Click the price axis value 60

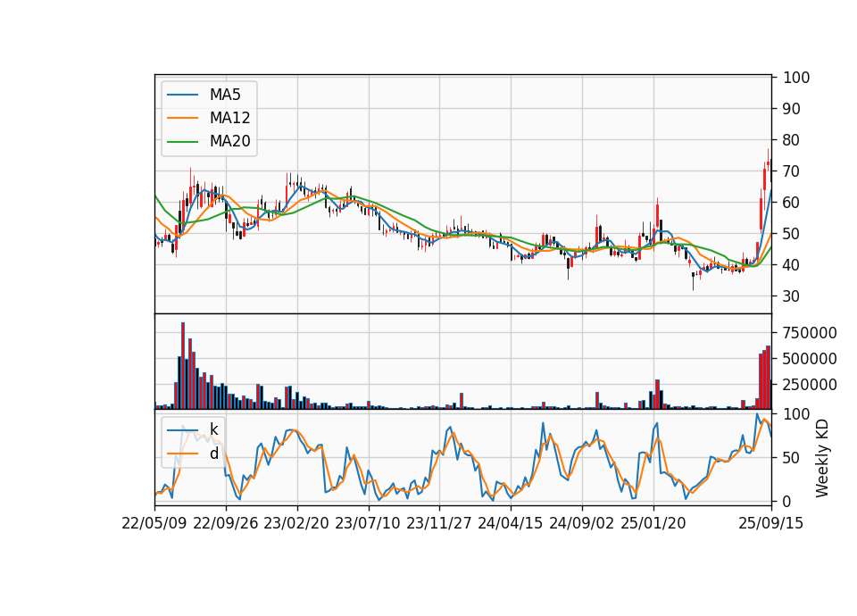click(x=792, y=203)
